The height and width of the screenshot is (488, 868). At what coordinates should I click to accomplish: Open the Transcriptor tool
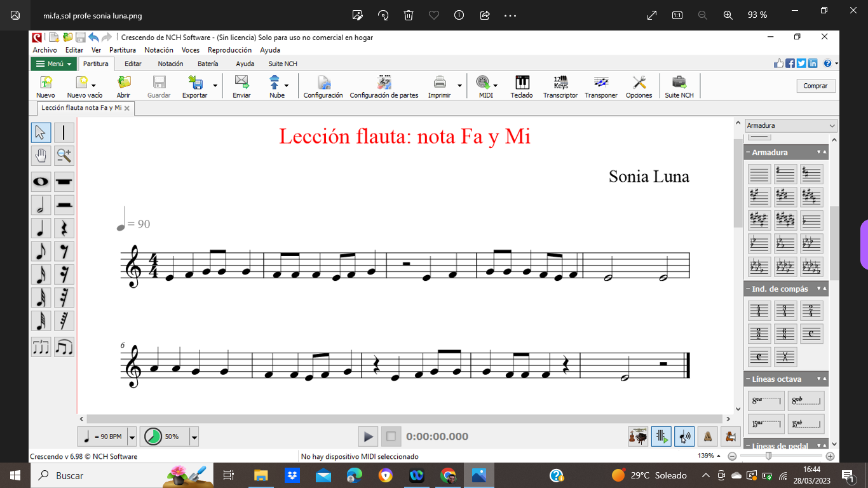pyautogui.click(x=560, y=86)
